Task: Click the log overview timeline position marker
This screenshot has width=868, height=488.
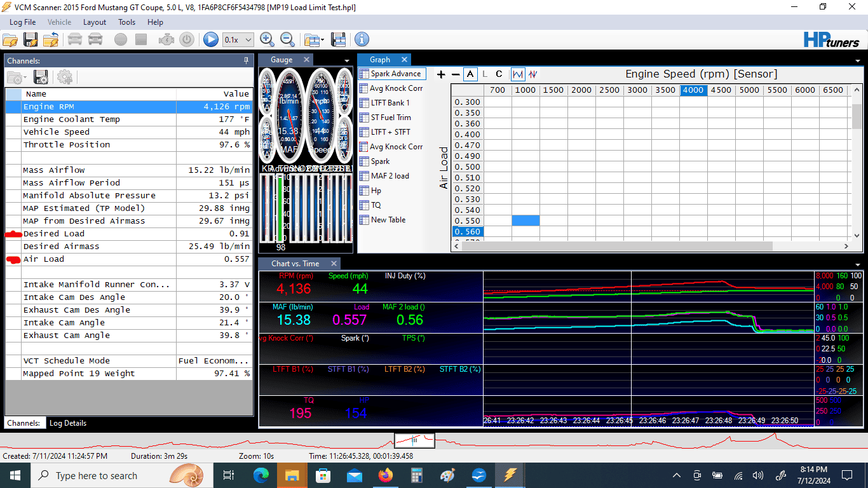Action: 414,440
